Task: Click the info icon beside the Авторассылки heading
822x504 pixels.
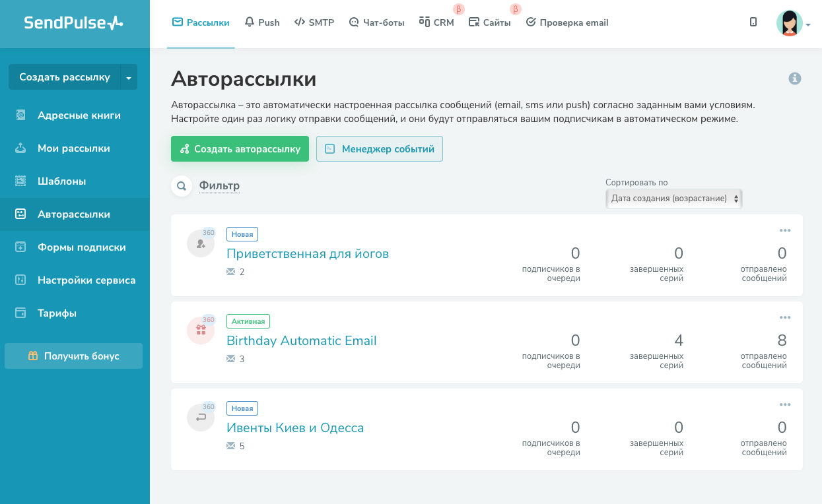Action: (x=795, y=79)
